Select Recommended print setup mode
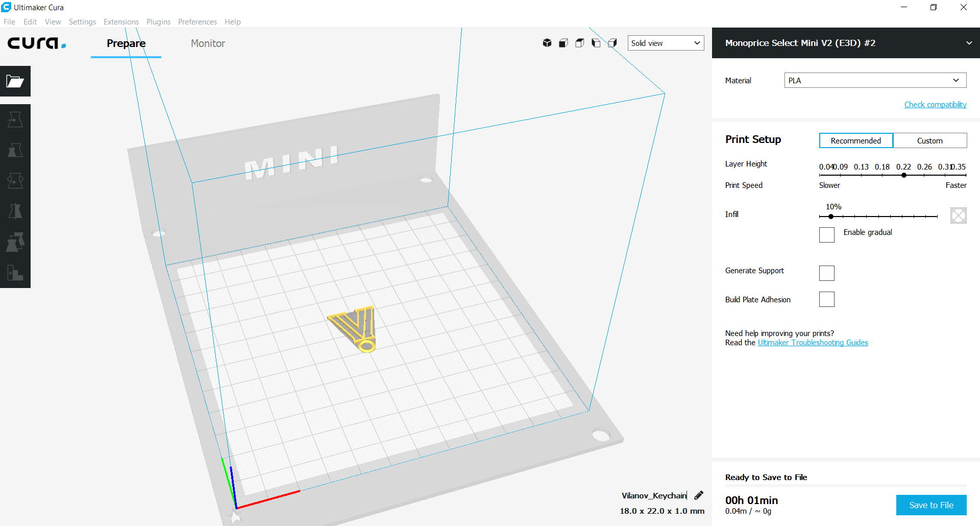 point(856,140)
